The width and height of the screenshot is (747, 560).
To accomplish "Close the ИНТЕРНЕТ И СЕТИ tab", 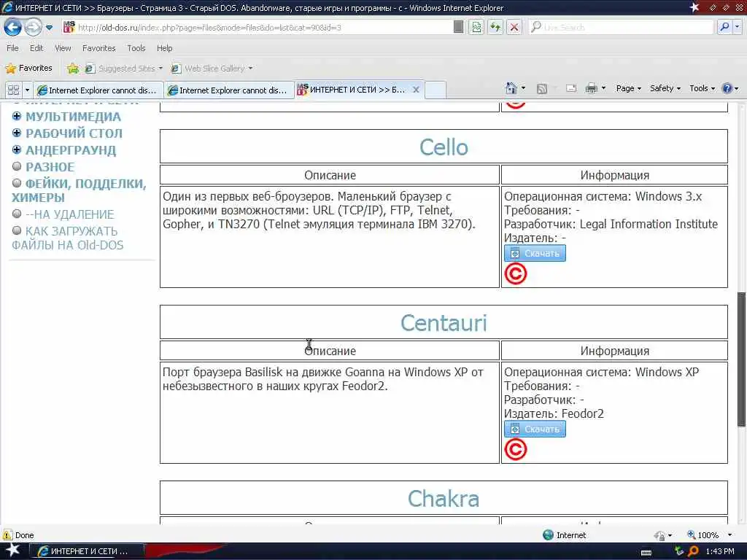I will pos(416,90).
